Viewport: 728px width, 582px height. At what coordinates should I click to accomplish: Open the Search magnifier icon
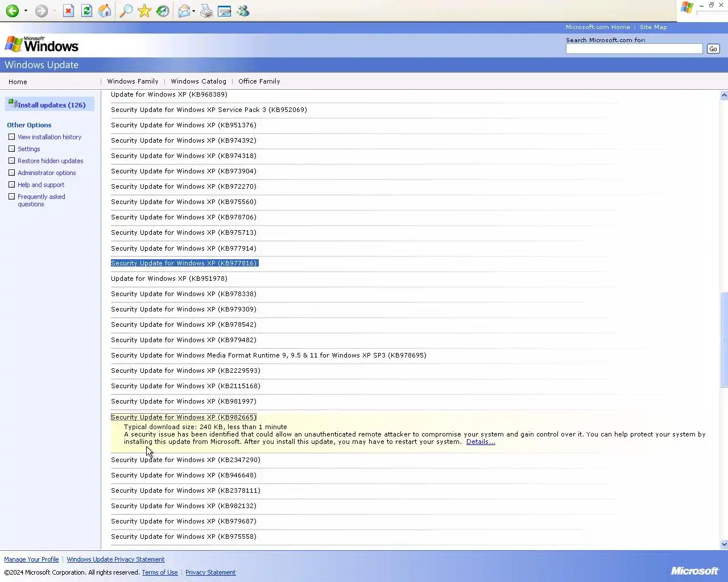pyautogui.click(x=126, y=11)
